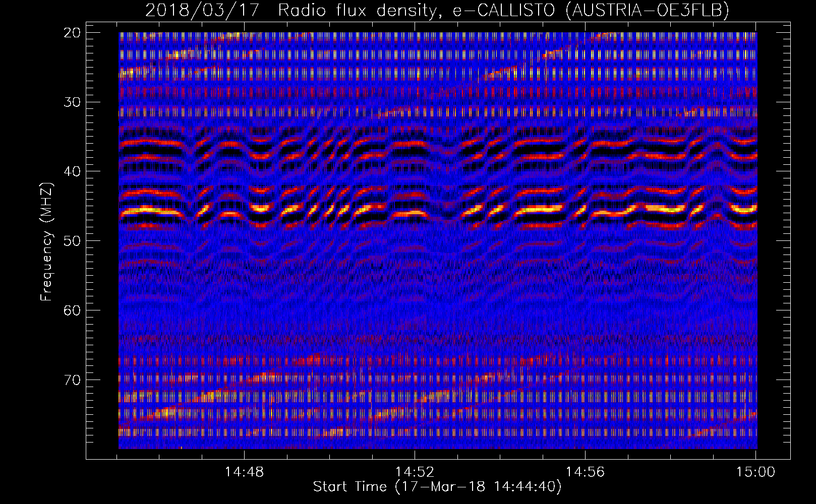The width and height of the screenshot is (816, 504).
Task: Click the frequency tick label '30'
Action: pos(72,102)
